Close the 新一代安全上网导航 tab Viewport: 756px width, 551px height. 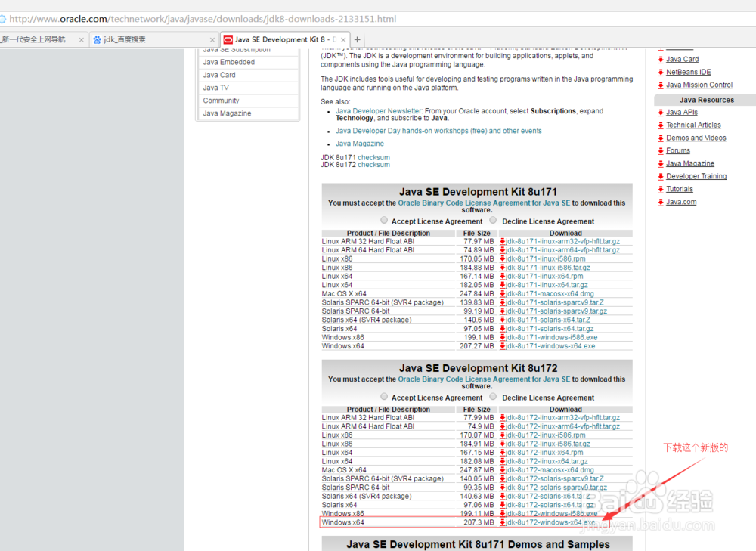82,40
